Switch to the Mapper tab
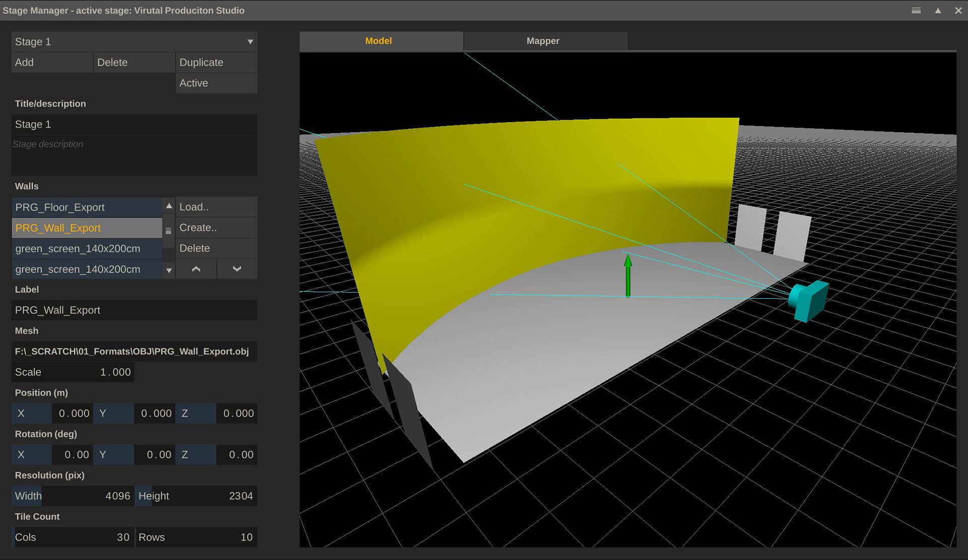 coord(544,41)
